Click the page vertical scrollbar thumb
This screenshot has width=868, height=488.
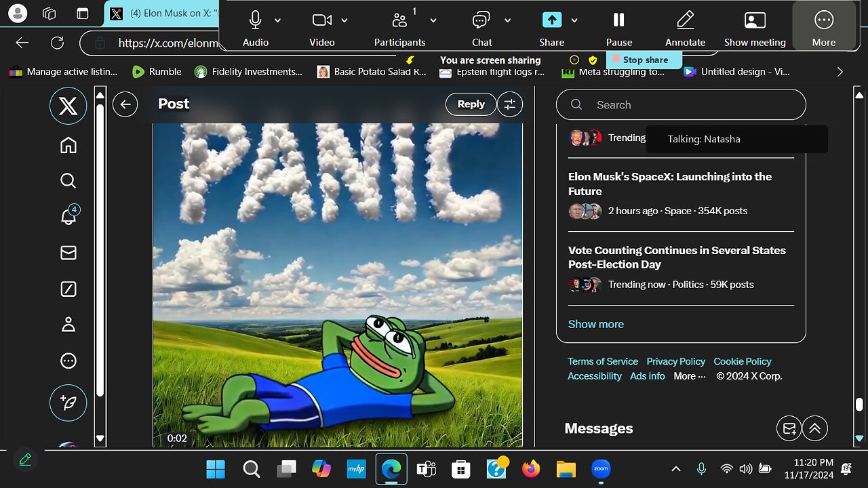[859, 405]
